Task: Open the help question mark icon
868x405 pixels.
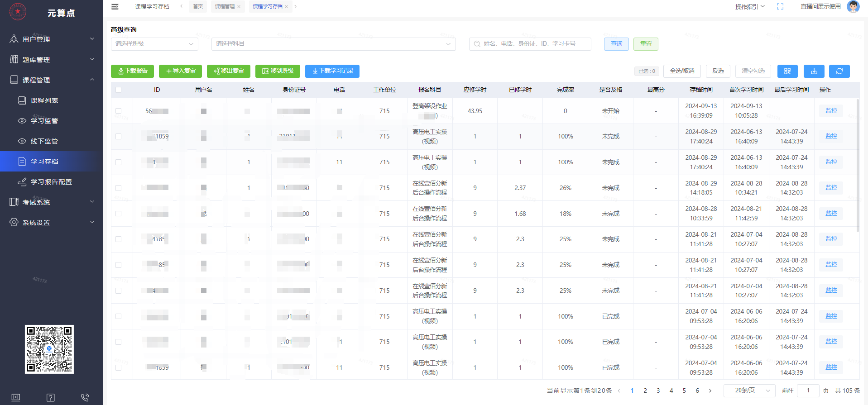Action: tap(51, 397)
